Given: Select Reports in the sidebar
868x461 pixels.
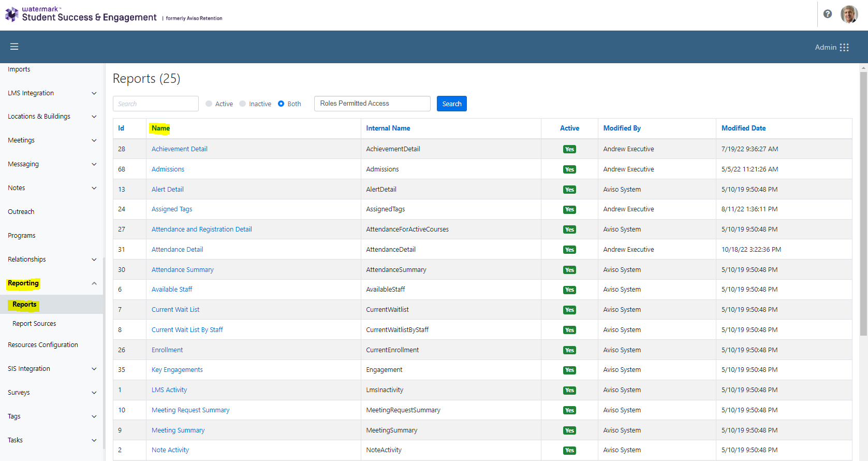Looking at the screenshot, I should click(25, 305).
